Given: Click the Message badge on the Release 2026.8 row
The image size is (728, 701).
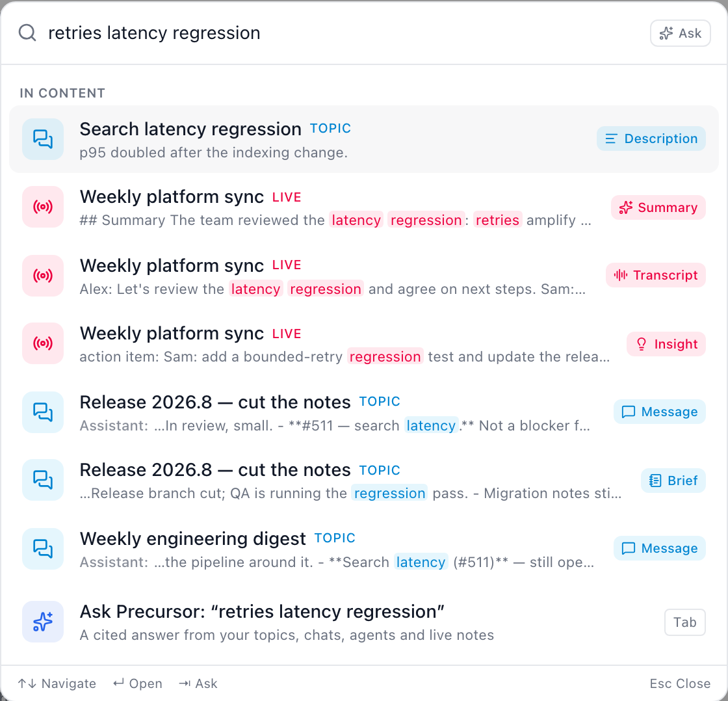Looking at the screenshot, I should (x=659, y=412).
